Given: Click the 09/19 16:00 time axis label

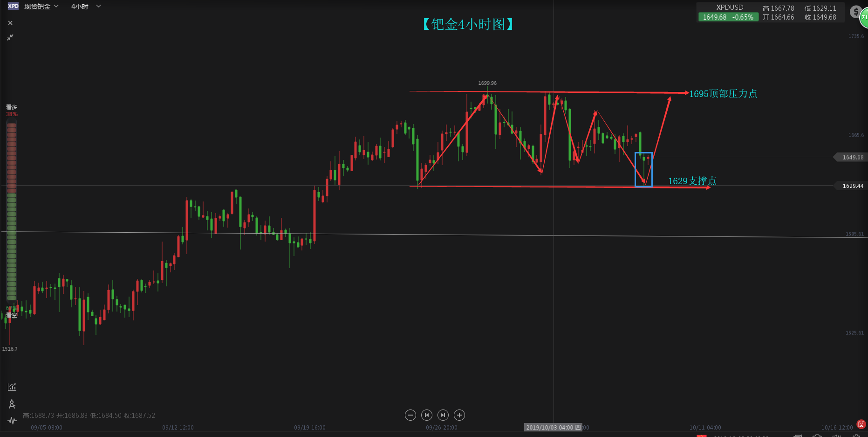Looking at the screenshot, I should pos(310,428).
